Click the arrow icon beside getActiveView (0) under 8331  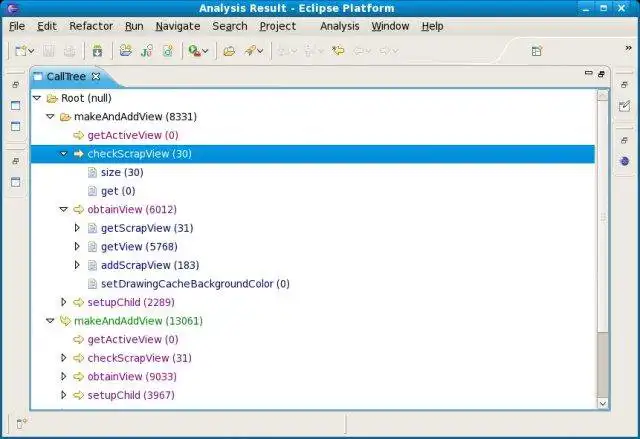78,135
